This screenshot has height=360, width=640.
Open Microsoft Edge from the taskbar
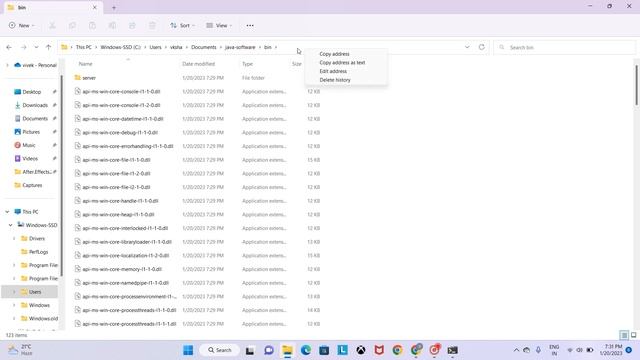(x=306, y=350)
